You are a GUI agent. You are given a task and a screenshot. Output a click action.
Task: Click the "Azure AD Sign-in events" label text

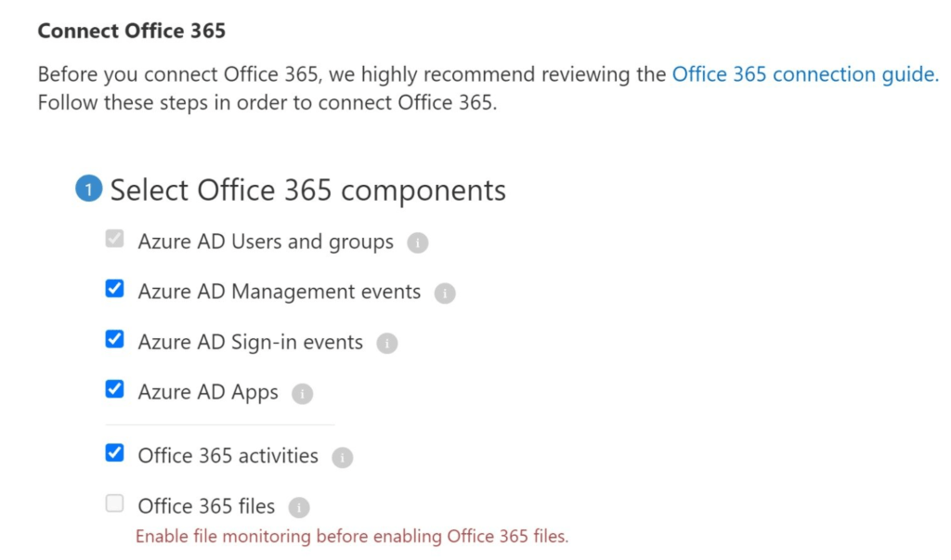(x=250, y=342)
